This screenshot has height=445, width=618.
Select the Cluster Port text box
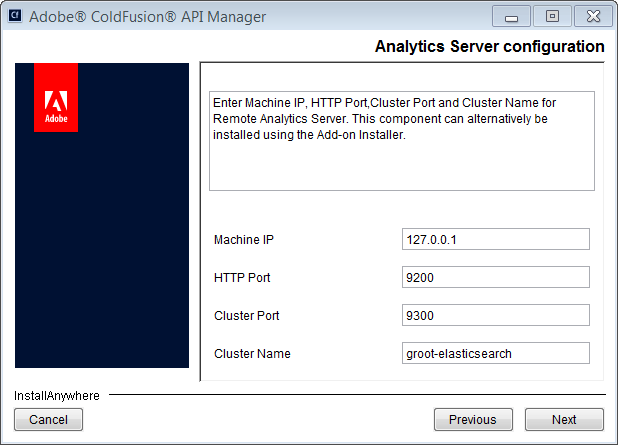tap(495, 315)
